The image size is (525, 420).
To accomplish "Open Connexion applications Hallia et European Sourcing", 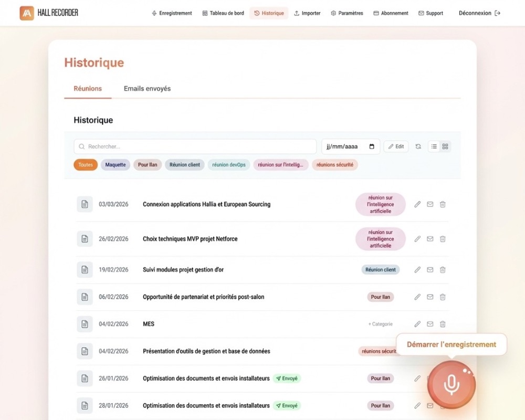I will coord(206,204).
